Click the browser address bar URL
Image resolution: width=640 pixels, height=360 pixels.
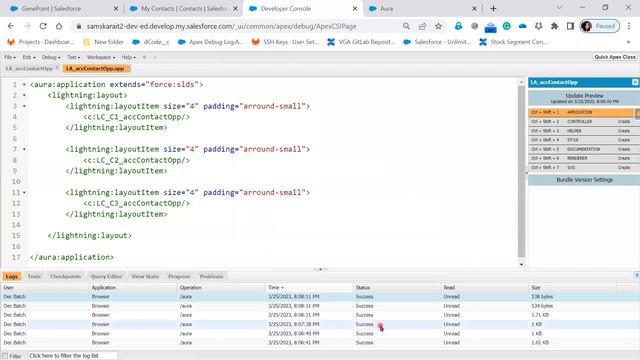(222, 26)
